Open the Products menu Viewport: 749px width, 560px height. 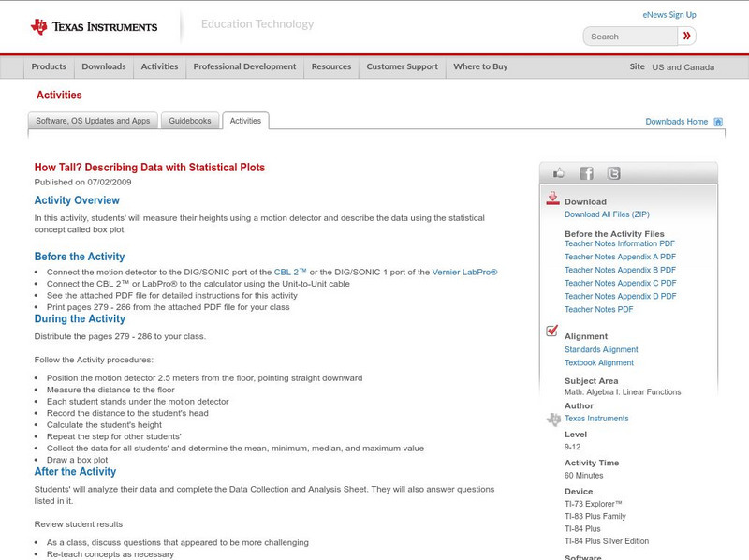(49, 66)
